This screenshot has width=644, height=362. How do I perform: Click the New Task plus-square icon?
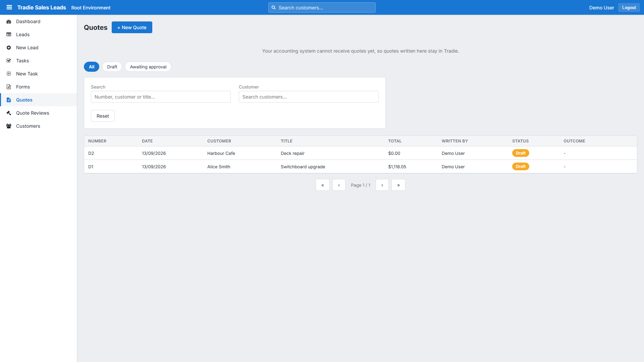(9, 74)
